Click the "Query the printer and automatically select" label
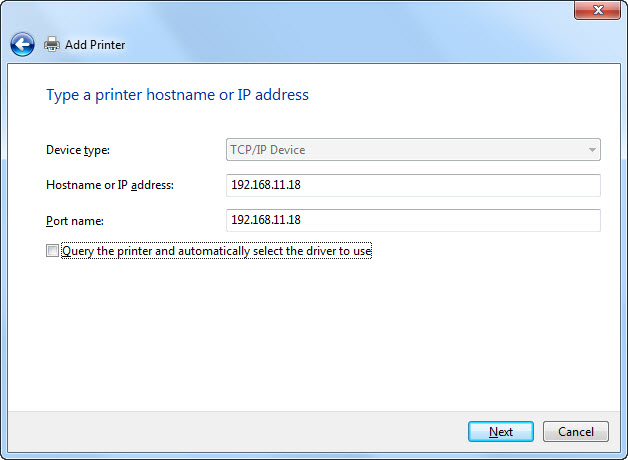This screenshot has height=460, width=628. pos(216,251)
